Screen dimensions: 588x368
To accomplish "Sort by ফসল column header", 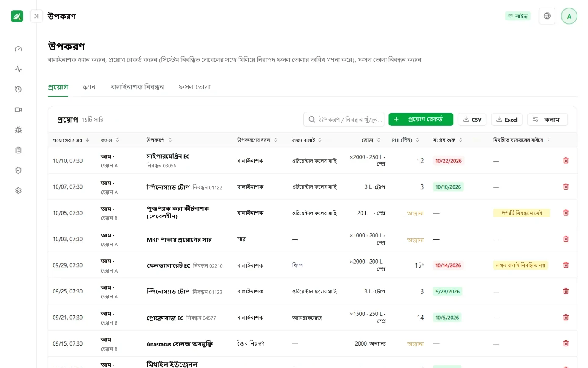I will click(x=110, y=140).
